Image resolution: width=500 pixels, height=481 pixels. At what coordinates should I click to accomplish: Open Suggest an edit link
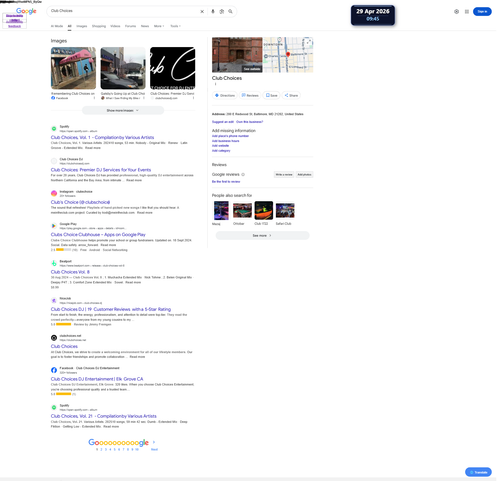(223, 122)
